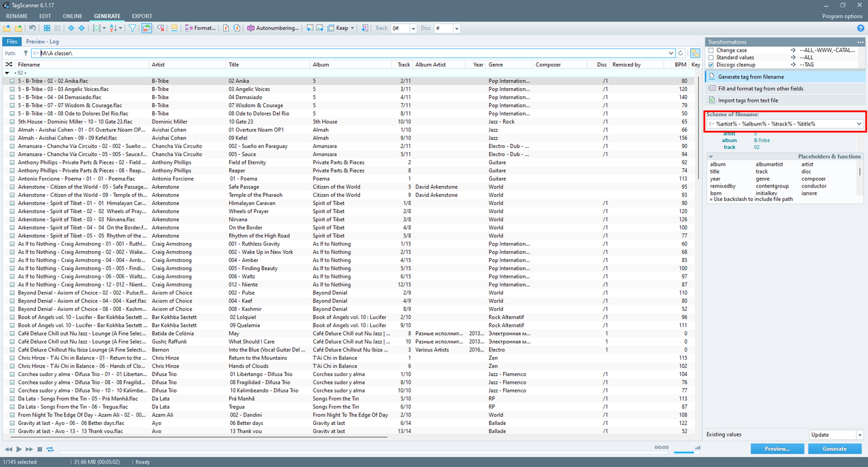Click the select all files grid icon

click(47, 29)
